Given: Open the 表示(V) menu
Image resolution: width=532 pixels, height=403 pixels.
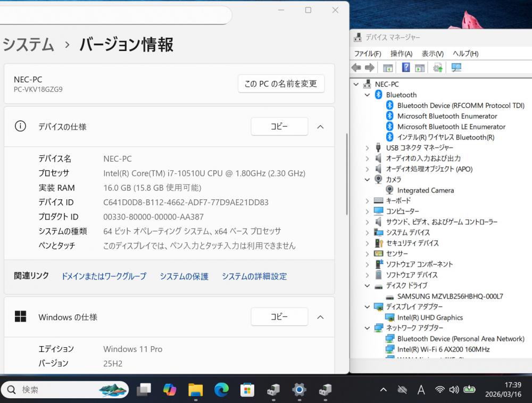Looking at the screenshot, I should click(x=433, y=54).
